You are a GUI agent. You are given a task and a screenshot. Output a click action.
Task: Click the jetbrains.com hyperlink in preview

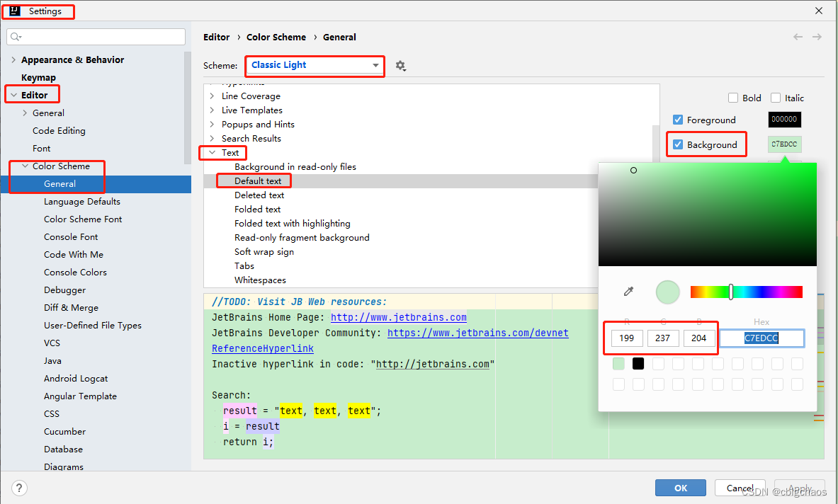pos(398,317)
